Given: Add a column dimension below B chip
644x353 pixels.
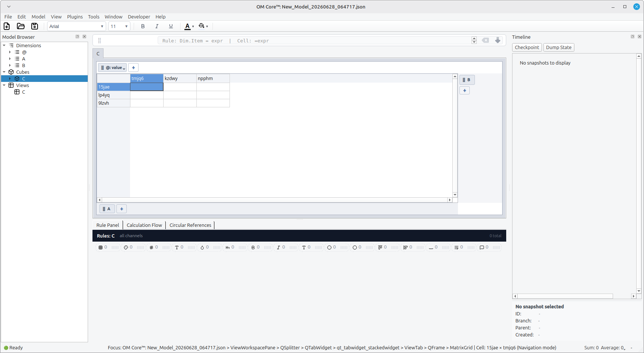Looking at the screenshot, I should [465, 90].
